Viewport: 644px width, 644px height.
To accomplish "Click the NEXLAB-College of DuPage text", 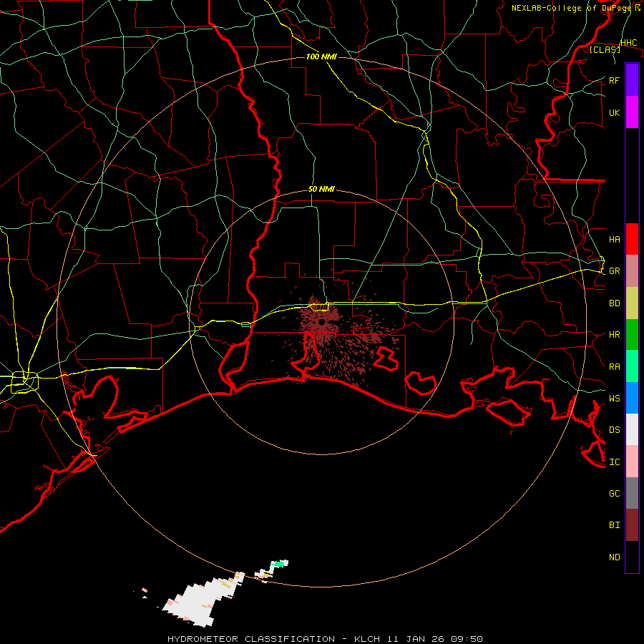I will 572,8.
